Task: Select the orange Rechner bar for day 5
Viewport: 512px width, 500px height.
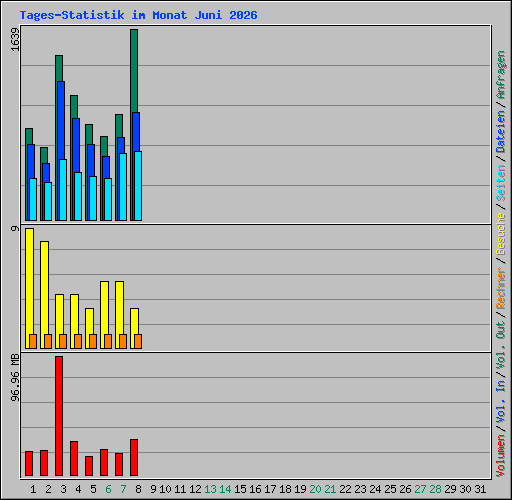Action: coord(93,341)
